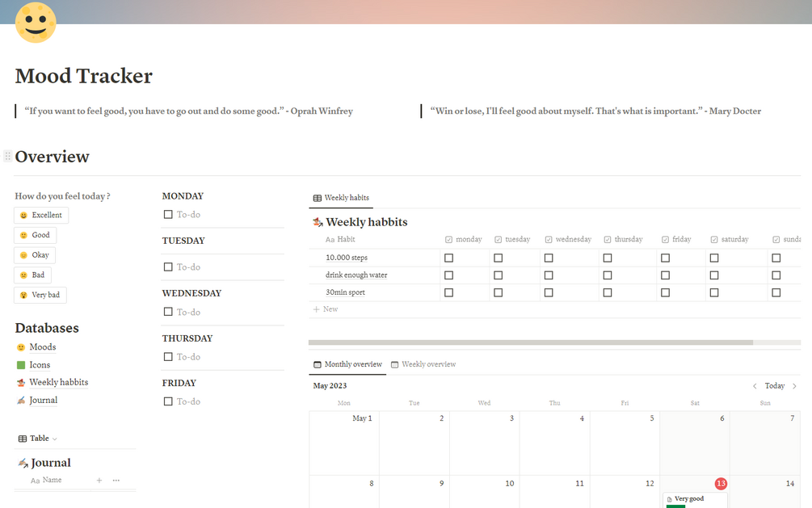The image size is (812, 508).
Task: Tick 30min sport for friday
Action: (666, 293)
